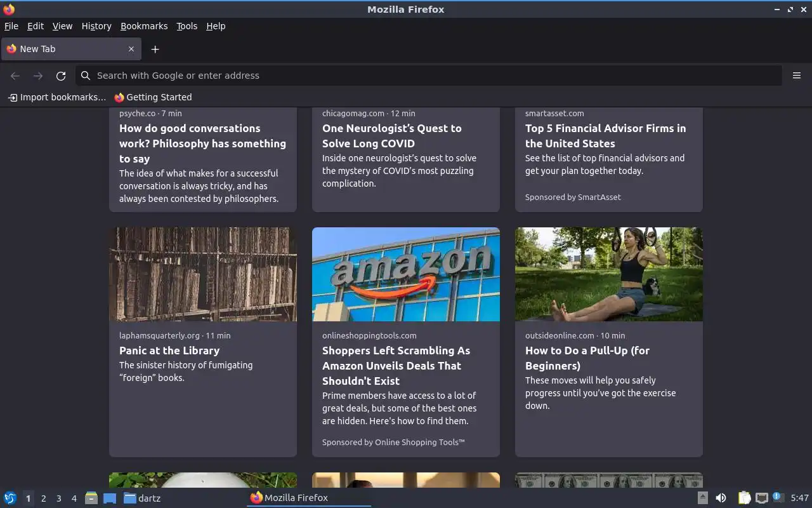Screen dimensions: 812x508
Task: Open the good conversations philosophy article
Action: (202, 144)
